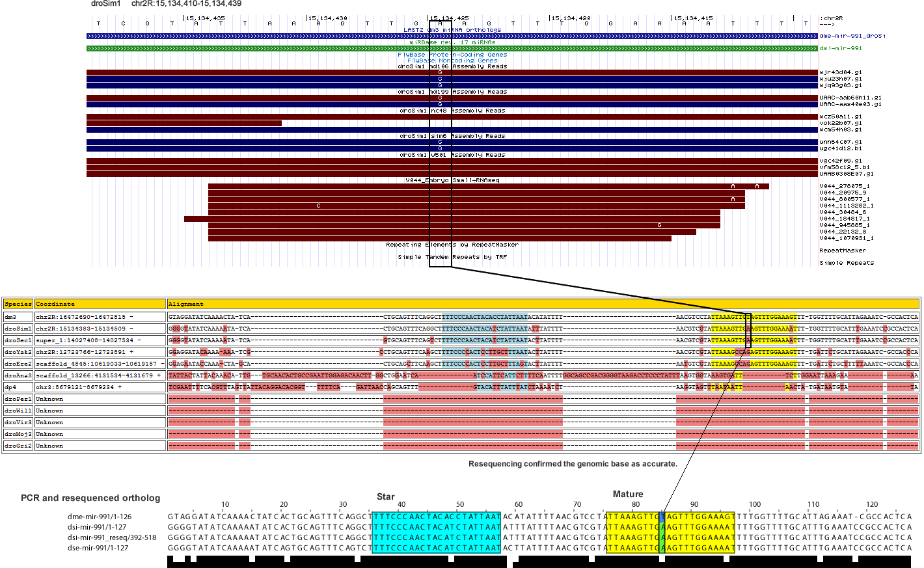The image size is (924, 568).
Task: Click the V044_1070931_1 read label
Action: [x=846, y=238]
